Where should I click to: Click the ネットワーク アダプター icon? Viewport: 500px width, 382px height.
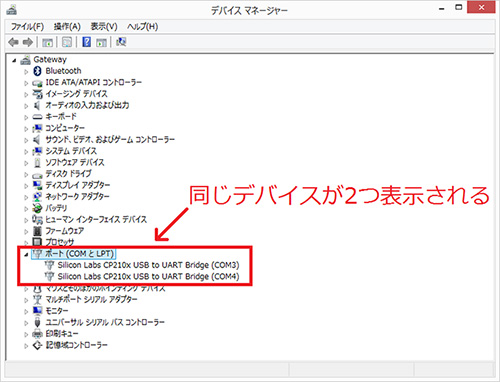37,197
